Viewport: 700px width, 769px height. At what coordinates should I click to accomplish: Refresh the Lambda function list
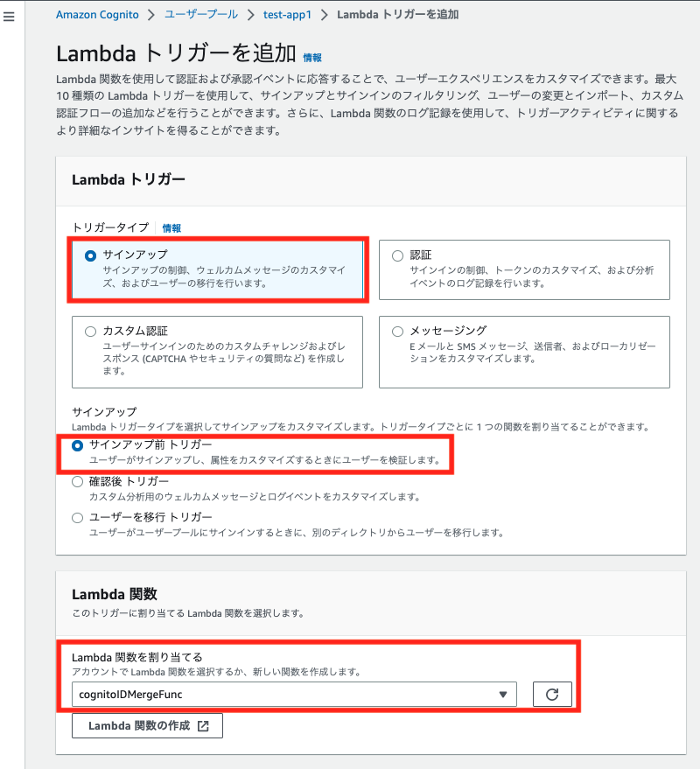coord(552,694)
